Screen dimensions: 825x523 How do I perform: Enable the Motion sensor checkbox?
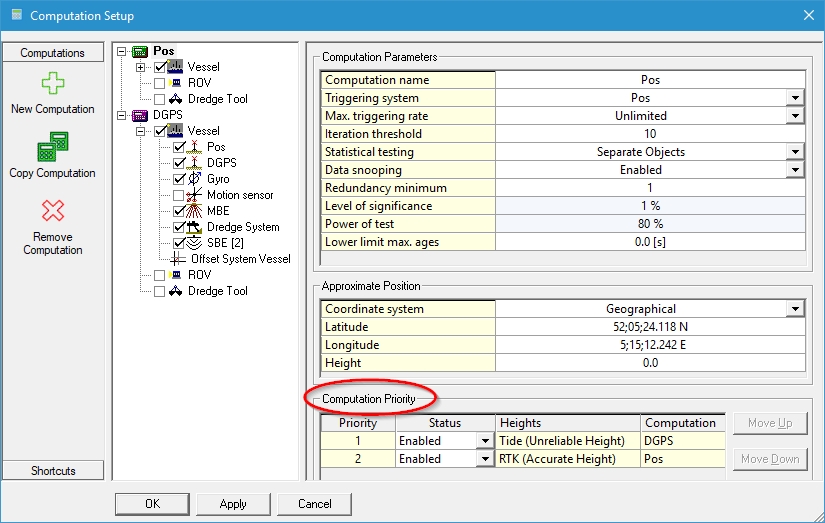(179, 195)
